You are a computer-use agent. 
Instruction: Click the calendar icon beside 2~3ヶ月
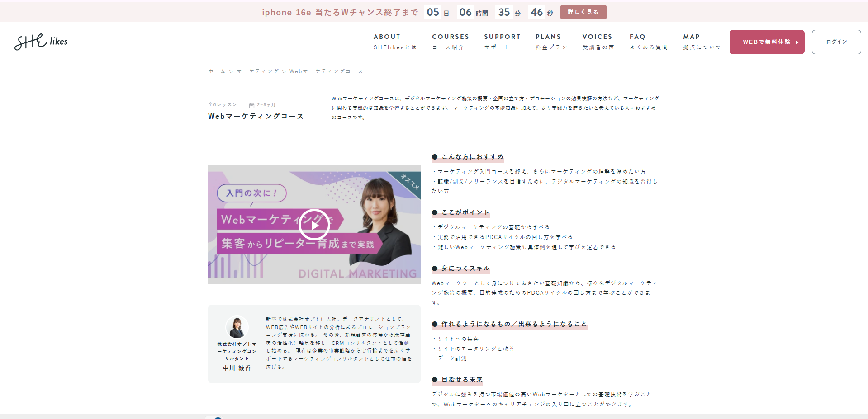tap(251, 105)
